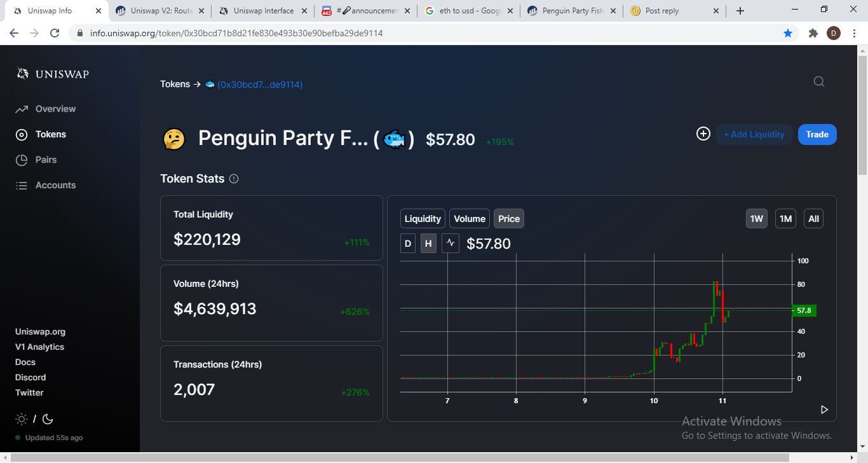The height and width of the screenshot is (463, 868).
Task: Open Tokens in the sidebar
Action: [x=41, y=134]
